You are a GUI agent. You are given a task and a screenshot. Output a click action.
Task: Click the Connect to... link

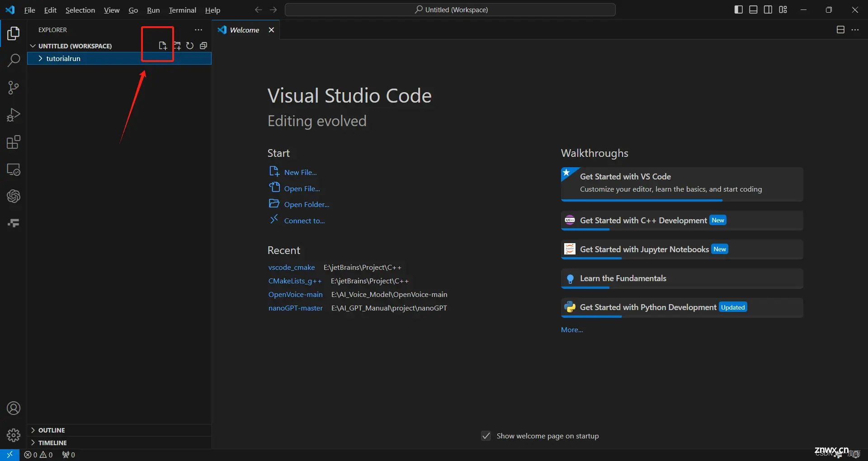(x=304, y=221)
